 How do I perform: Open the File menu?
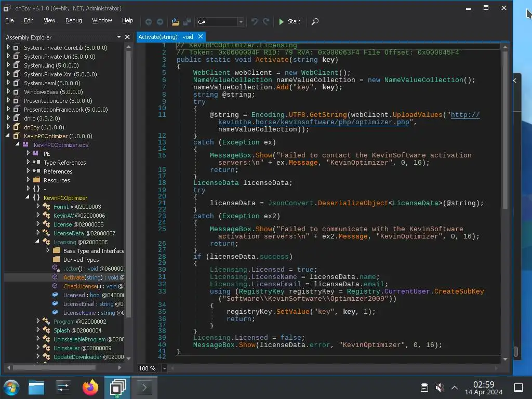click(x=9, y=20)
